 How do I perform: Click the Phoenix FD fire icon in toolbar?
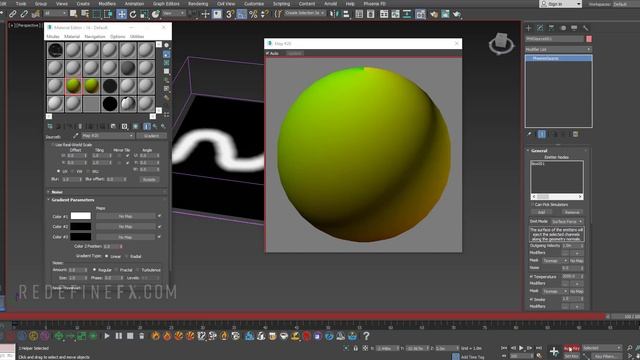tap(156, 336)
